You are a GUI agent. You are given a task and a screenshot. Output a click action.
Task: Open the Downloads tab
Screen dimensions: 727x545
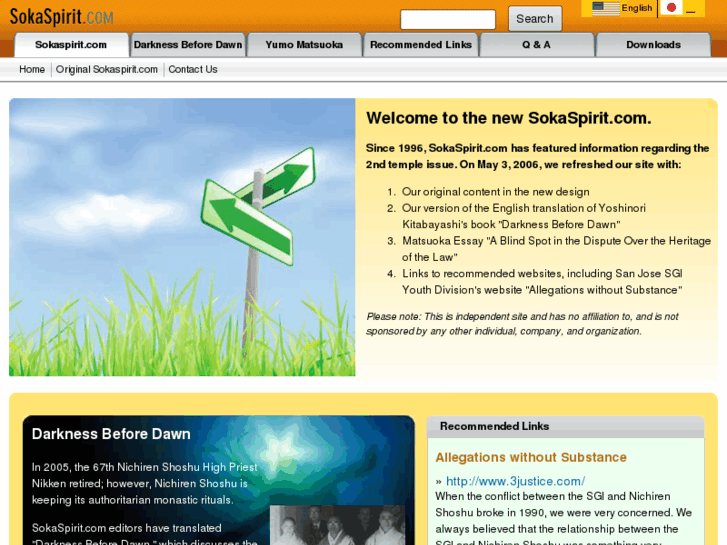pyautogui.click(x=653, y=45)
